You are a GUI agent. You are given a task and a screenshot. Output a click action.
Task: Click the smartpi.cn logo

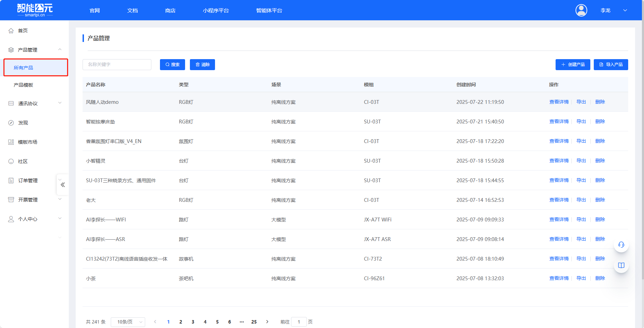point(35,10)
